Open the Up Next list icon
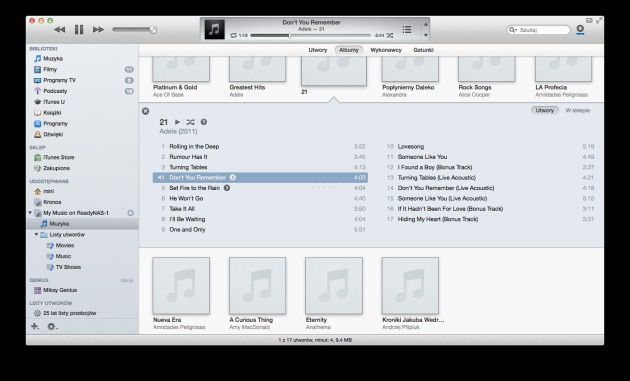 pos(407,29)
